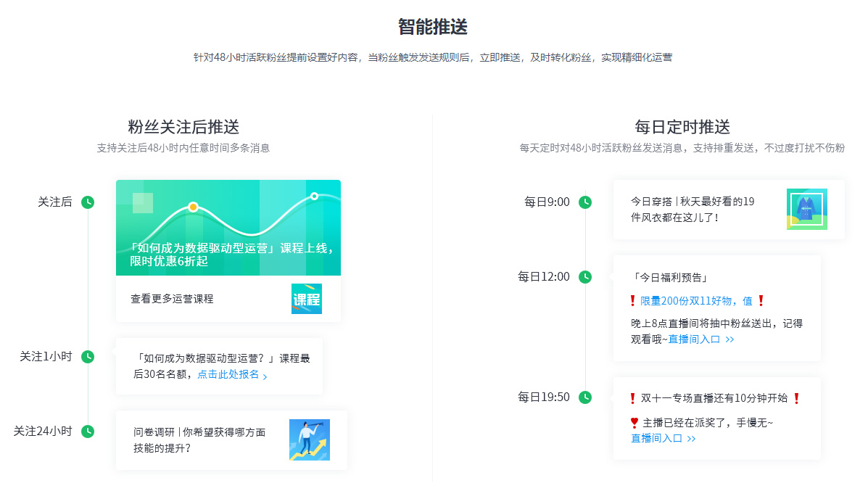The height and width of the screenshot is (491, 868).
Task: Click the clock icon beside 关注1小时
Action: point(88,357)
